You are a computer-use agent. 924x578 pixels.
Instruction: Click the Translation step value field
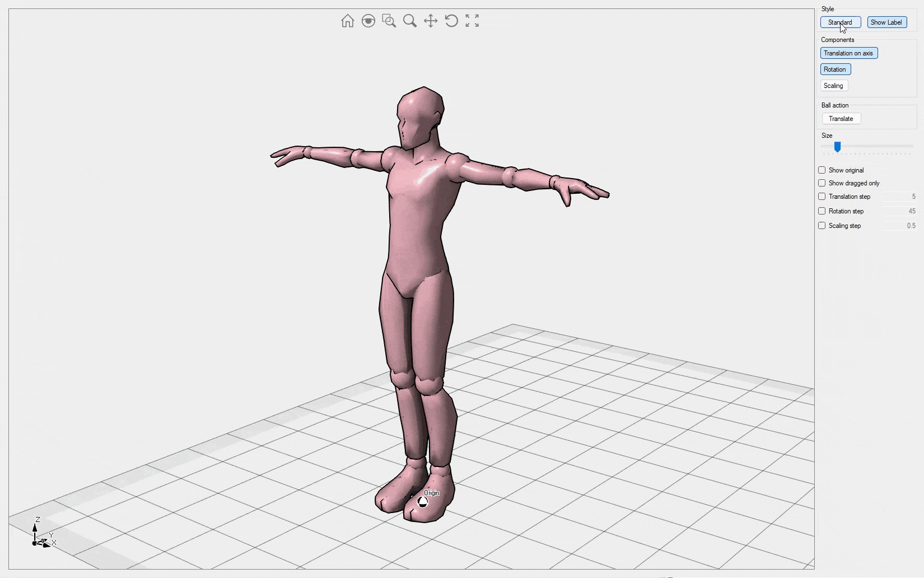(900, 197)
